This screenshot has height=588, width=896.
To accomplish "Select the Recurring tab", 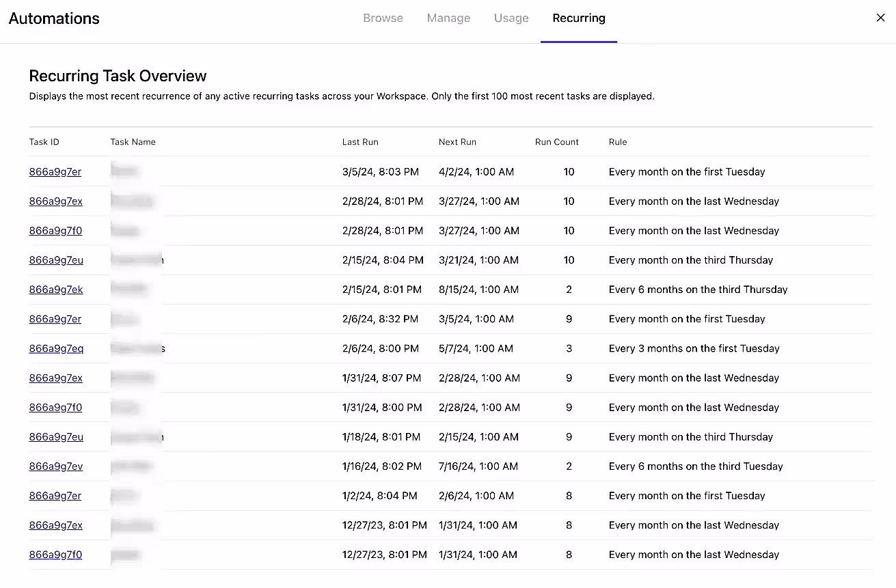I will point(578,18).
